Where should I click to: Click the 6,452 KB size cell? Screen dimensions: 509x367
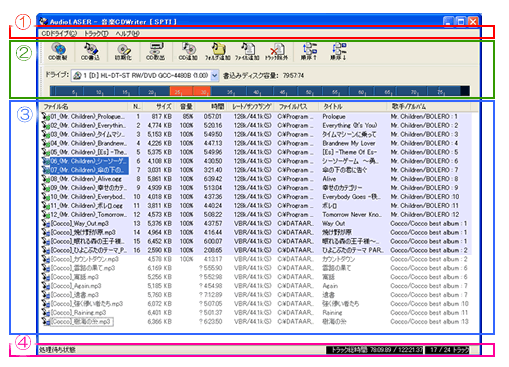[x=160, y=241]
